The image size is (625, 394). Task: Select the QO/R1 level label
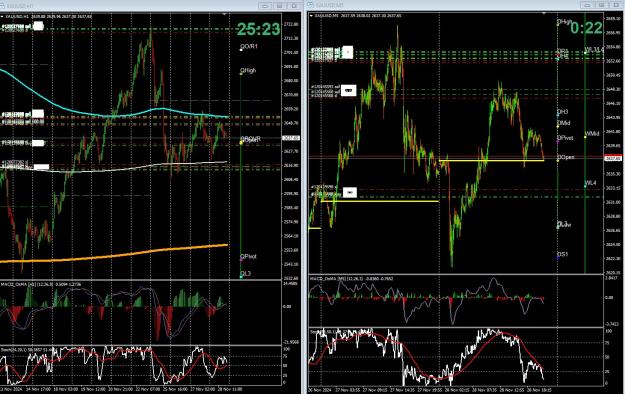click(249, 47)
